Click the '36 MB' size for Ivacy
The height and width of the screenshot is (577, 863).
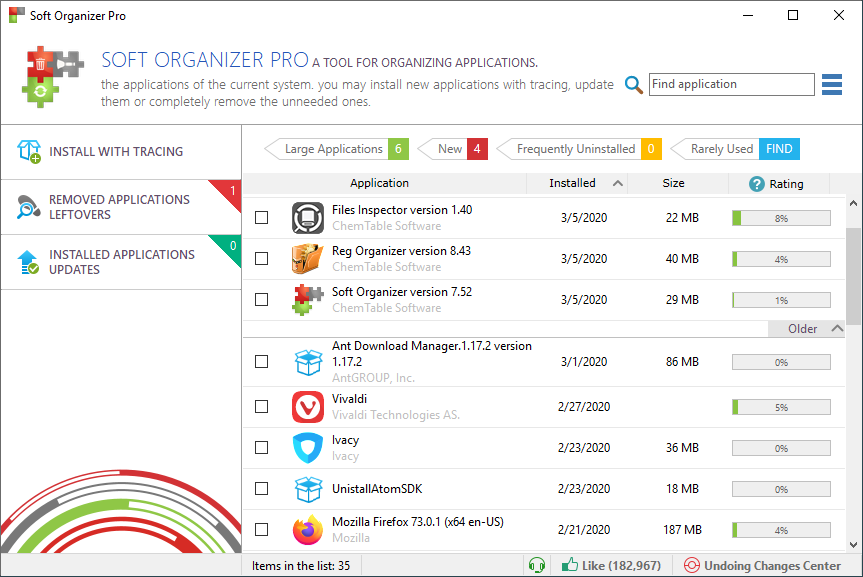pos(682,448)
